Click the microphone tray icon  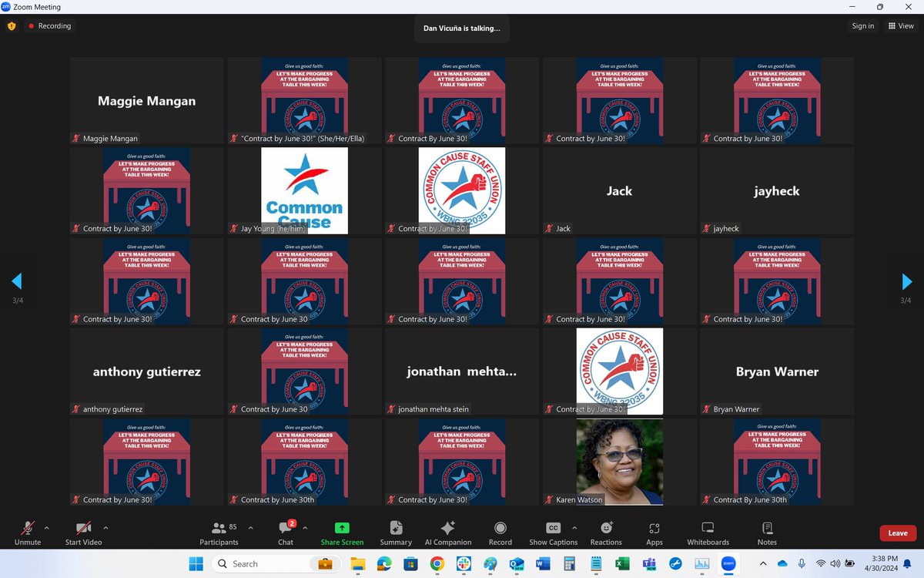point(802,563)
